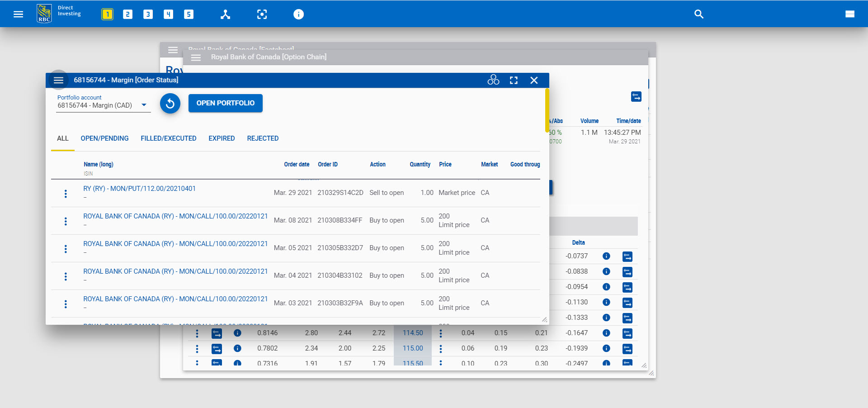Switch to workspace layout 2

pyautogui.click(x=127, y=14)
